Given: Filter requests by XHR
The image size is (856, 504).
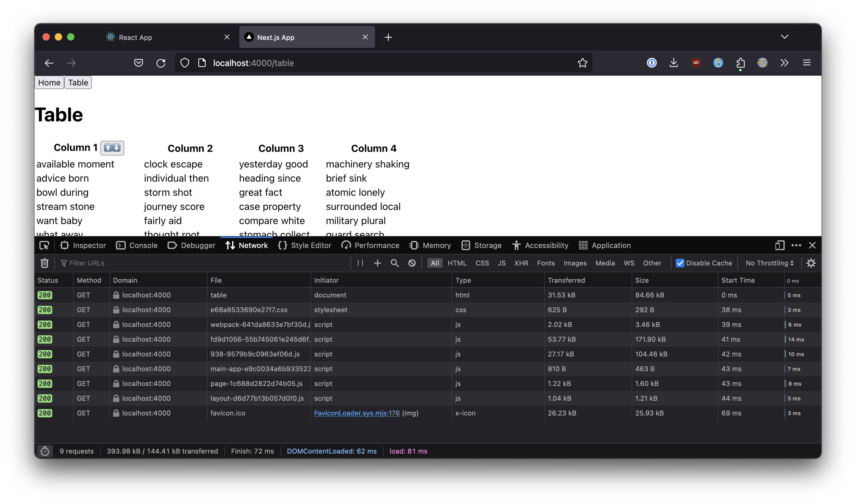Looking at the screenshot, I should 521,263.
